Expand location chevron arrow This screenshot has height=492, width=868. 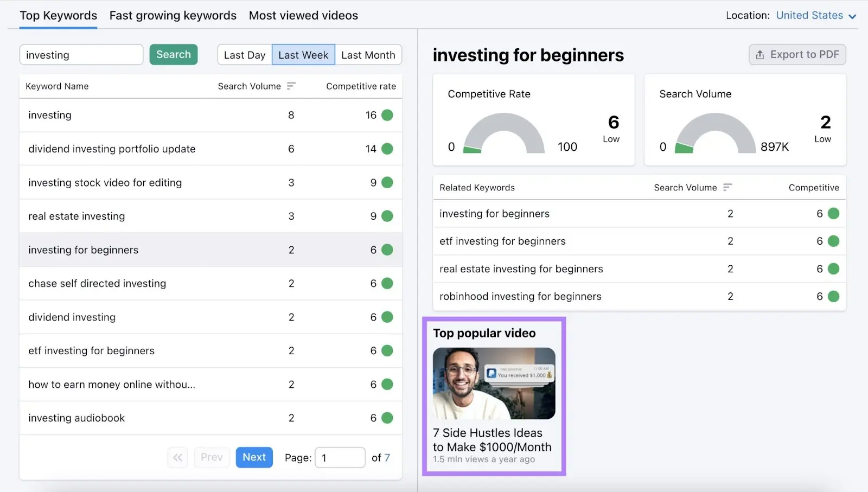[x=852, y=17]
